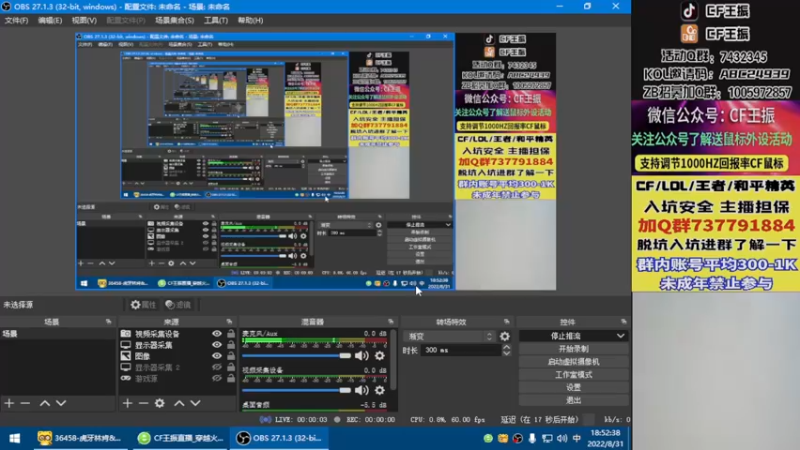Remove the selected scene with the minus icon in 场景 panel
800x450 pixels.
tap(25, 403)
